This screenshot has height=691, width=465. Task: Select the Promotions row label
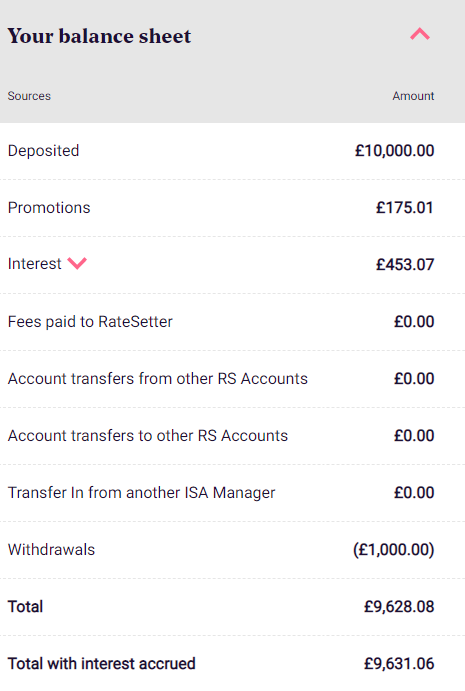coord(49,208)
